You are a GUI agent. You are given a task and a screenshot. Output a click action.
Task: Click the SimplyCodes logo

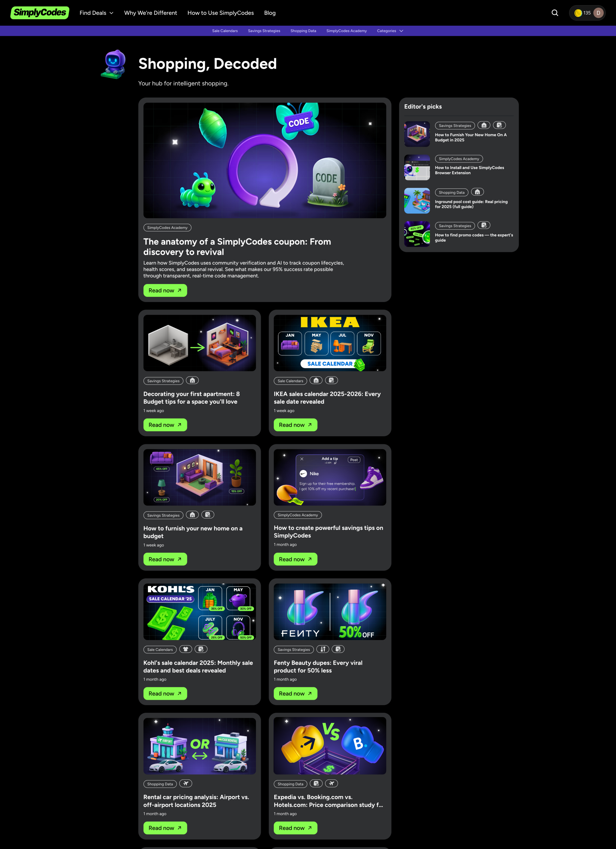point(40,13)
